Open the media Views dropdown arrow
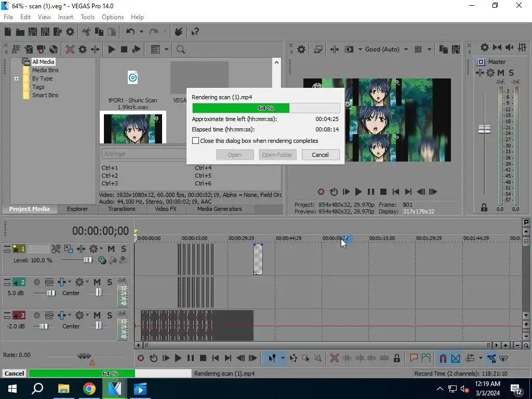The width and height of the screenshot is (532, 399). [166, 49]
